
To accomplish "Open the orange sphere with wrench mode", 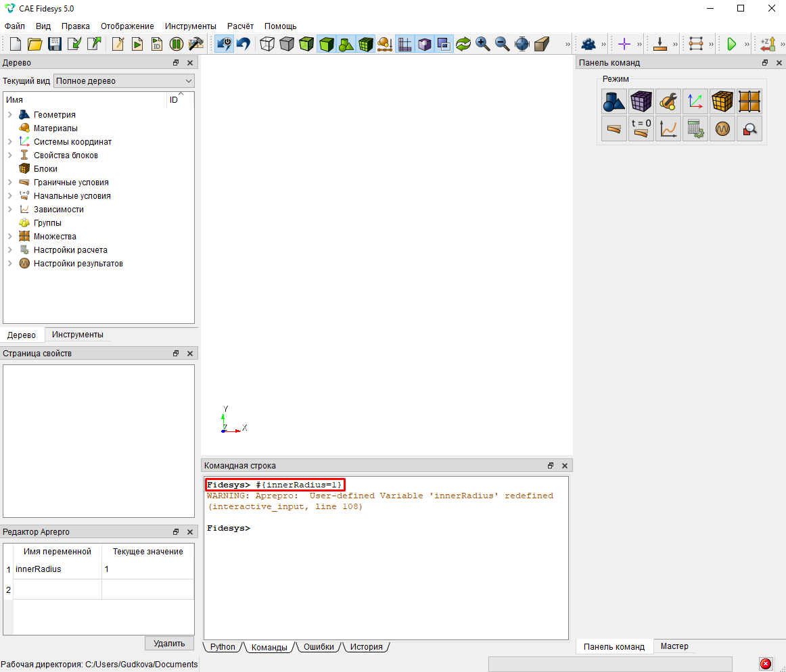I will point(668,101).
